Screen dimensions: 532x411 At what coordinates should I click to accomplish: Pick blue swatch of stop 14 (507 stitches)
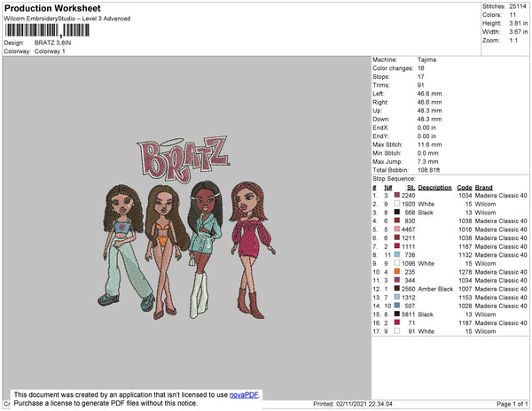pos(397,306)
